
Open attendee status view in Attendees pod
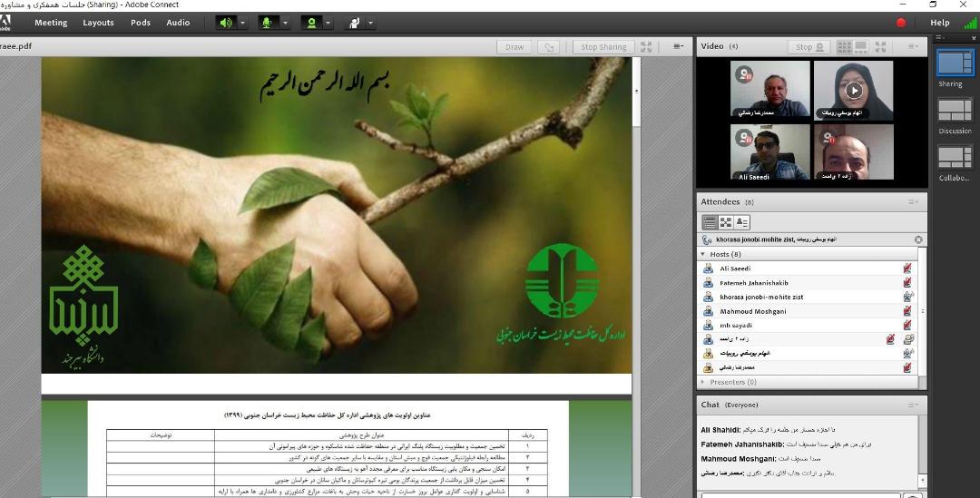point(742,222)
